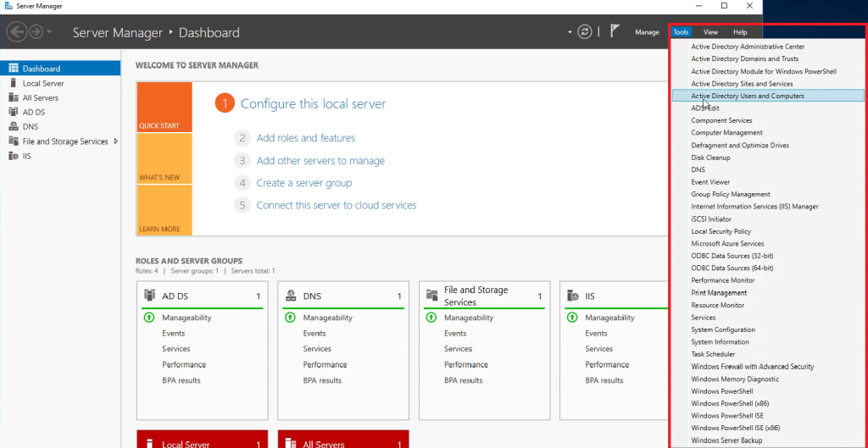This screenshot has height=448, width=868.
Task: Select the WHAT'S NEW tile
Action: [164, 158]
